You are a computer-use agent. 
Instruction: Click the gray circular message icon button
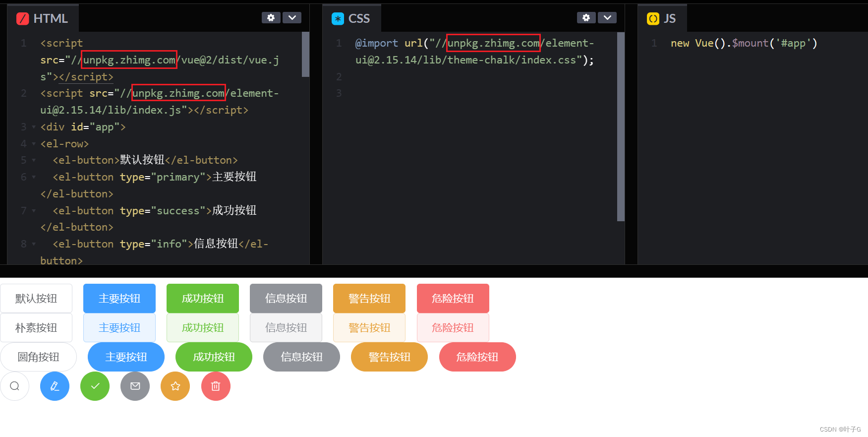coord(135,386)
